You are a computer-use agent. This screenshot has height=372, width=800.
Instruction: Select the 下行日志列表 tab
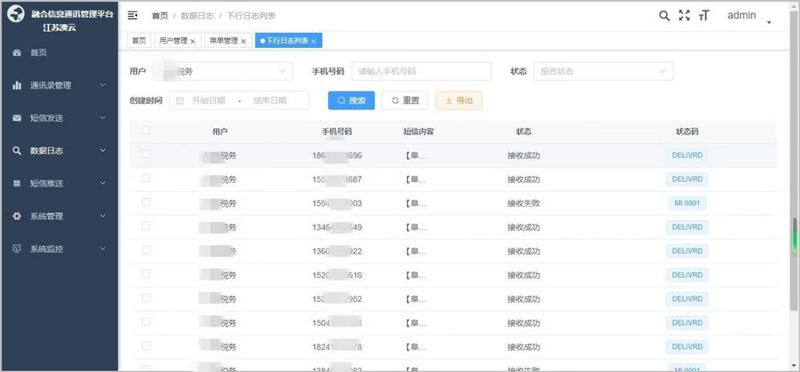tap(288, 41)
